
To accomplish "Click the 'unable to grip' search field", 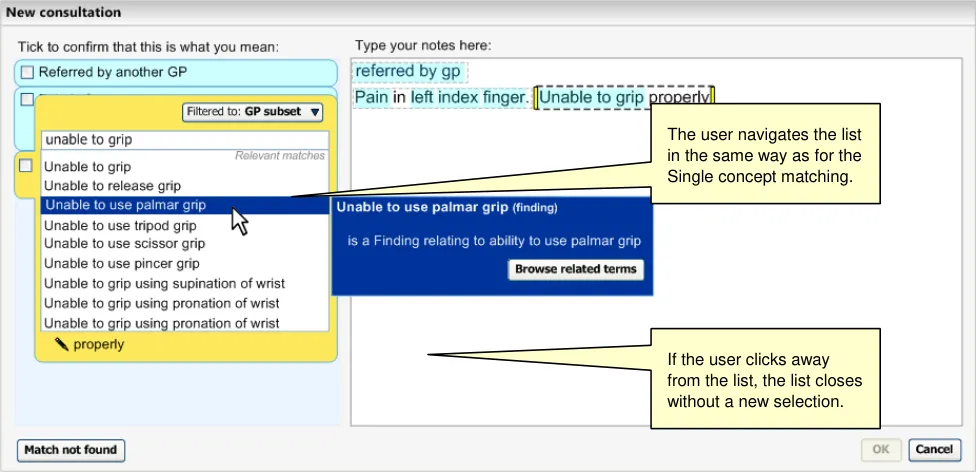I will [x=184, y=140].
